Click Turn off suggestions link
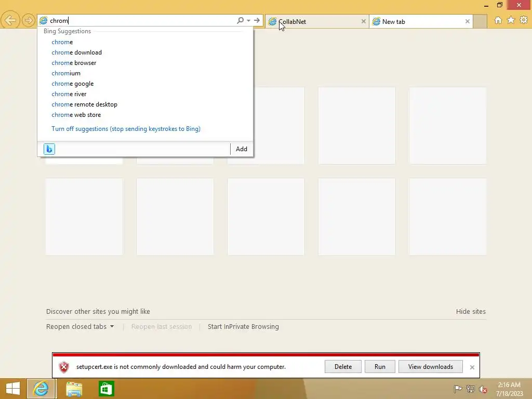The height and width of the screenshot is (399, 532). coord(126,129)
